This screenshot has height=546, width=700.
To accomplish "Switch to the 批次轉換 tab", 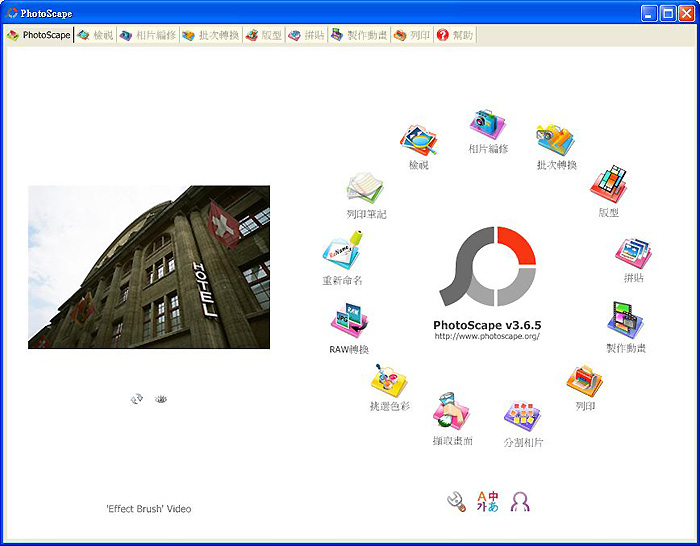I will 211,35.
